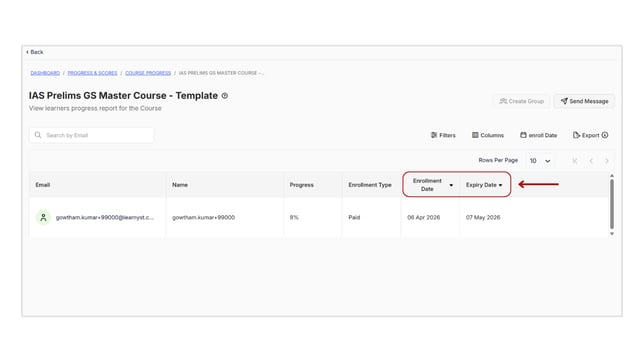Sort by Expiry Date column arrow
Image resolution: width=644 pixels, height=362 pixels.
point(500,185)
